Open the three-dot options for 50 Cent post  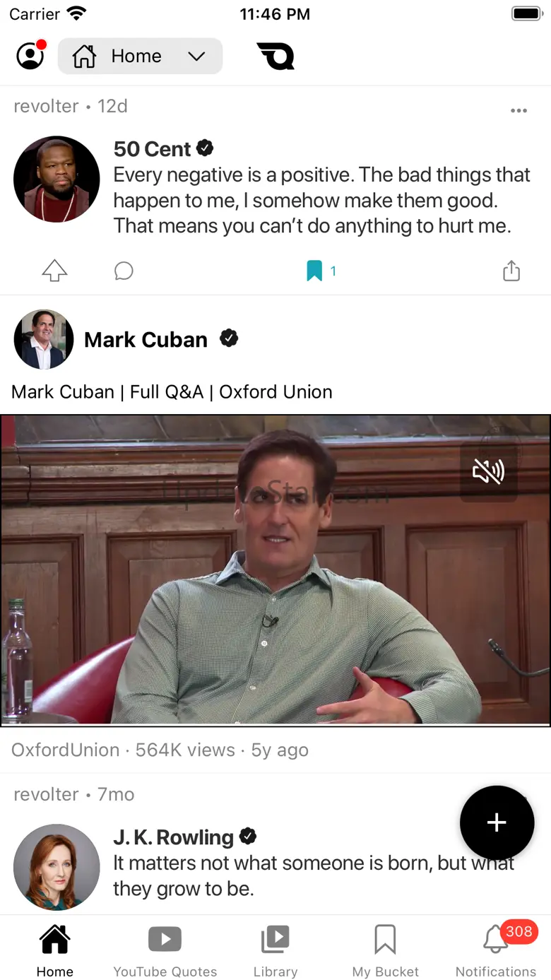pyautogui.click(x=519, y=110)
